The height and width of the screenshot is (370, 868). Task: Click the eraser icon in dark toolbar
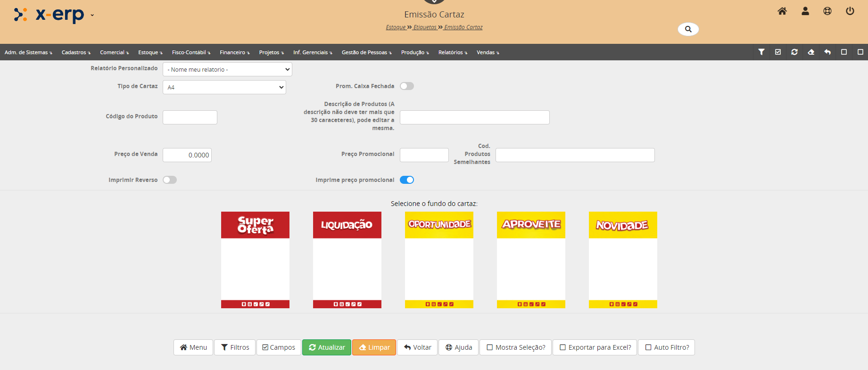[811, 52]
